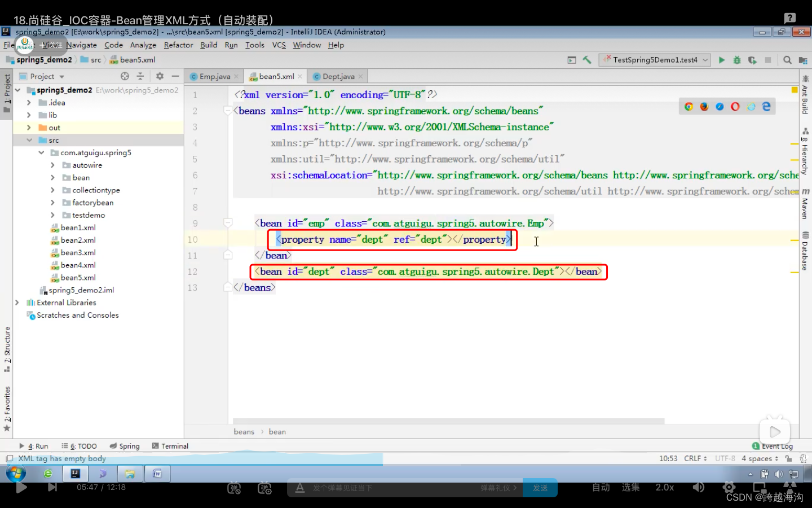Toggle the 1: Project tool window stripe
Screen dimensions: 812x508
click(x=7, y=93)
